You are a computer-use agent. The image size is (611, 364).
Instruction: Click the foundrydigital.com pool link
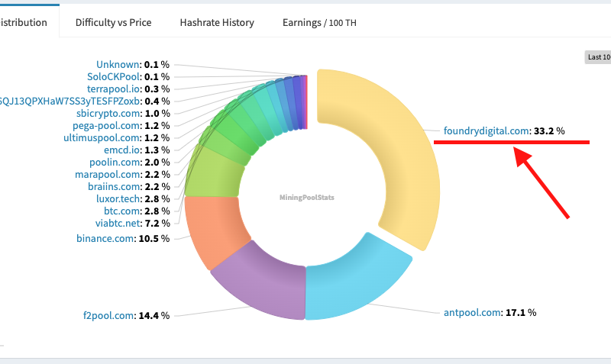click(x=487, y=130)
